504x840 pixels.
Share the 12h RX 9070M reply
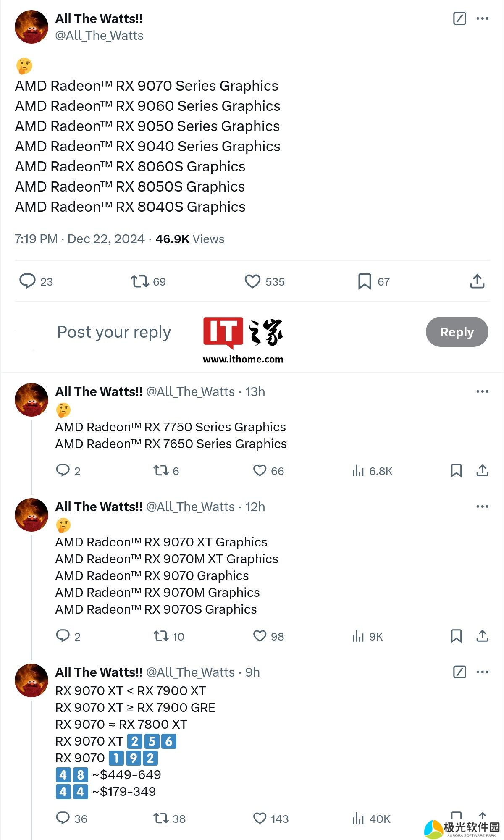(482, 636)
